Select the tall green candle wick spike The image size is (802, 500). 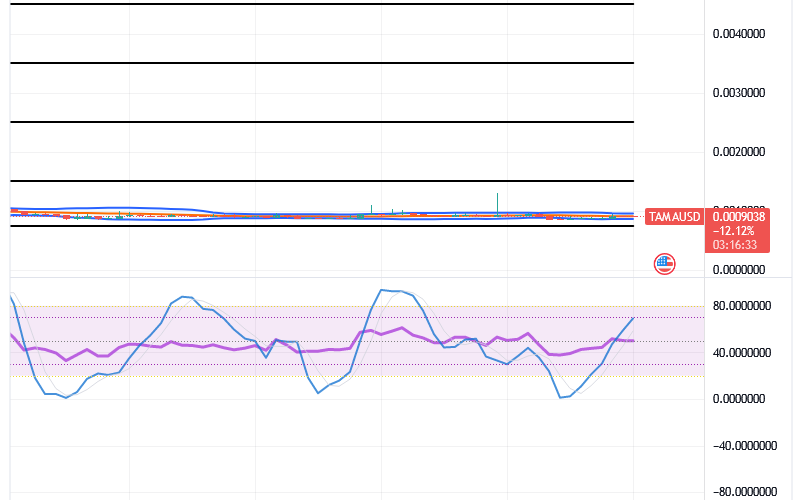497,203
